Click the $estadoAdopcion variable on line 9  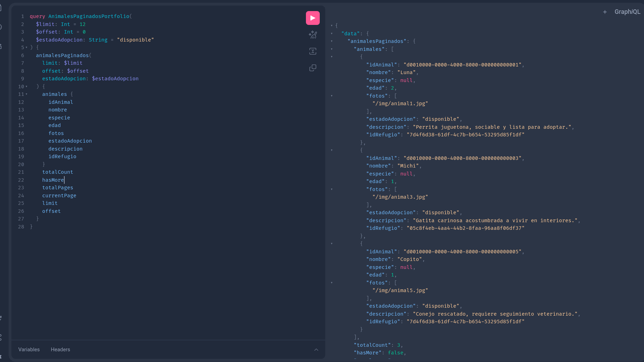pos(115,79)
